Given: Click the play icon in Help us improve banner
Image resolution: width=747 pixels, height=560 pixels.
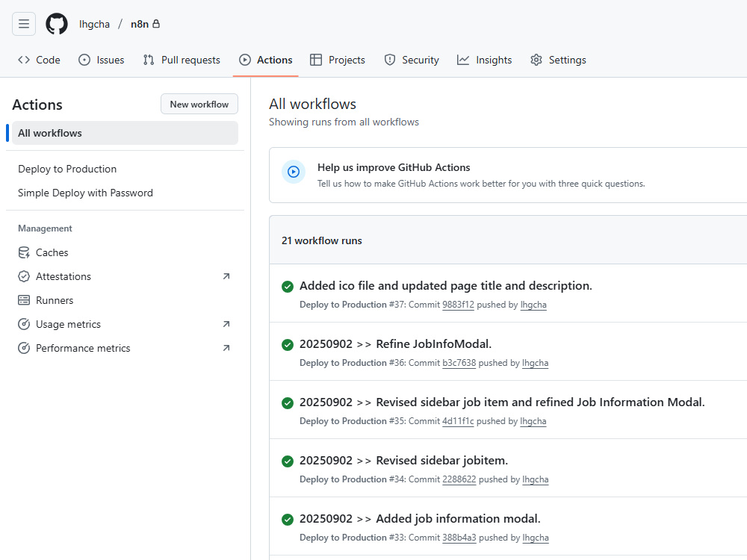Looking at the screenshot, I should point(294,172).
